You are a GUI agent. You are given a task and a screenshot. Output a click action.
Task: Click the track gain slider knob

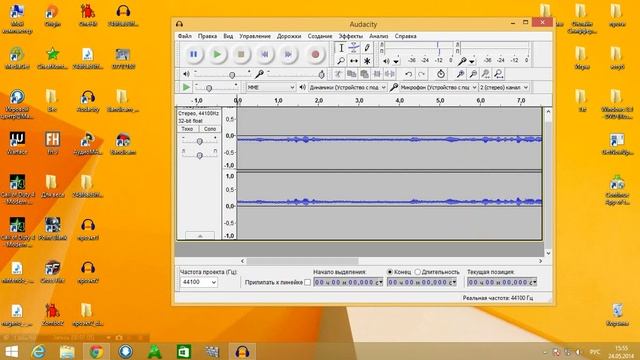pos(200,141)
